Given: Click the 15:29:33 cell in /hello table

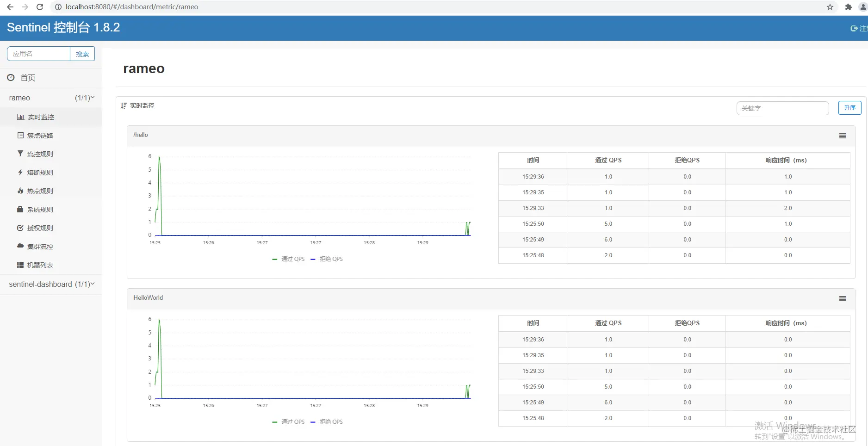Looking at the screenshot, I should [x=533, y=208].
